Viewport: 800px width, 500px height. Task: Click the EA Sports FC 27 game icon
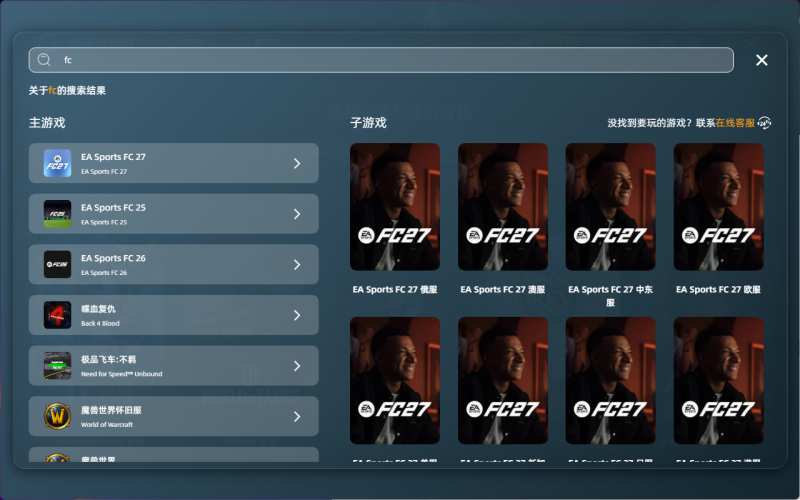[x=57, y=163]
